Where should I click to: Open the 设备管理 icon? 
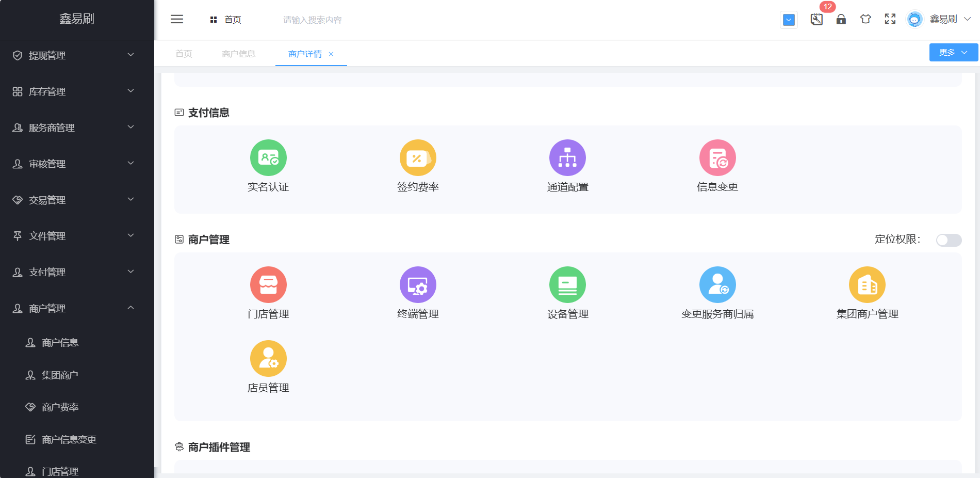click(567, 285)
